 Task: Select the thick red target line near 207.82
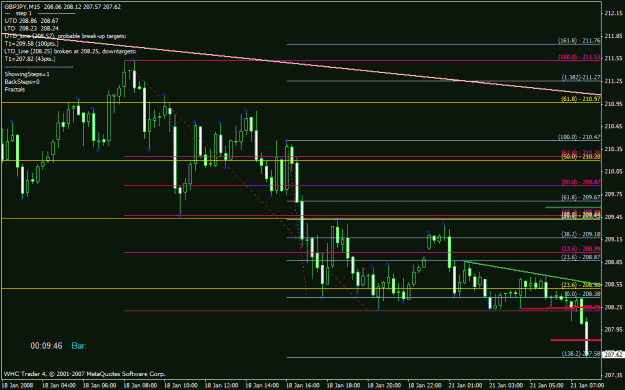point(576,340)
